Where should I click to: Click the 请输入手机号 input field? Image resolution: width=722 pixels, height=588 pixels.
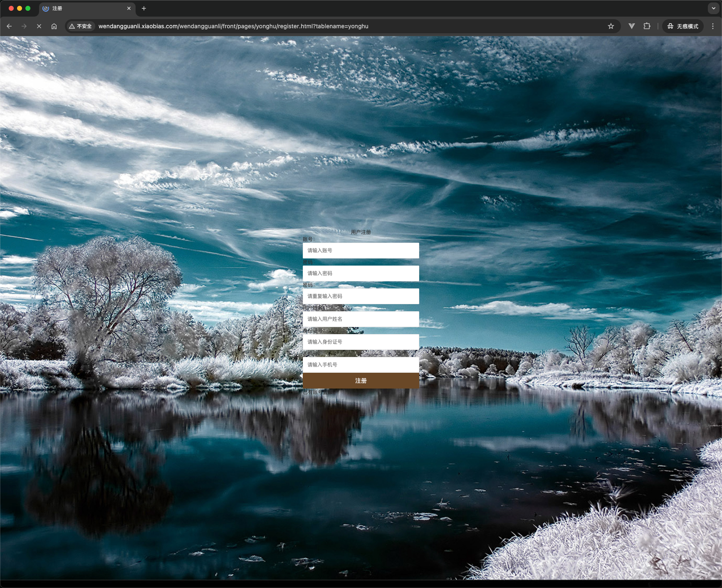[361, 365]
